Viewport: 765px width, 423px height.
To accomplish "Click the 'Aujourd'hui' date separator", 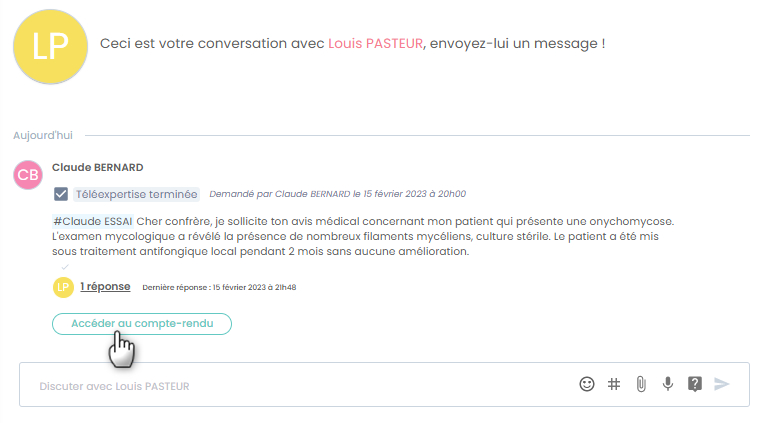I will click(43, 135).
